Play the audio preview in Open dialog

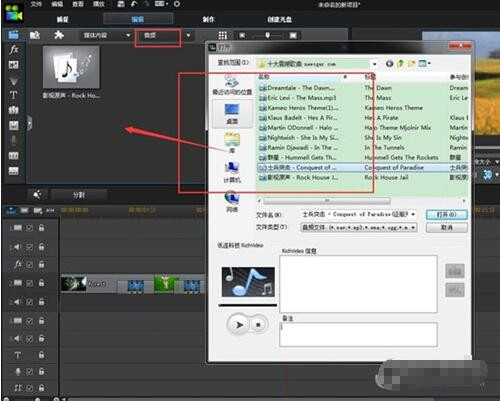(239, 324)
